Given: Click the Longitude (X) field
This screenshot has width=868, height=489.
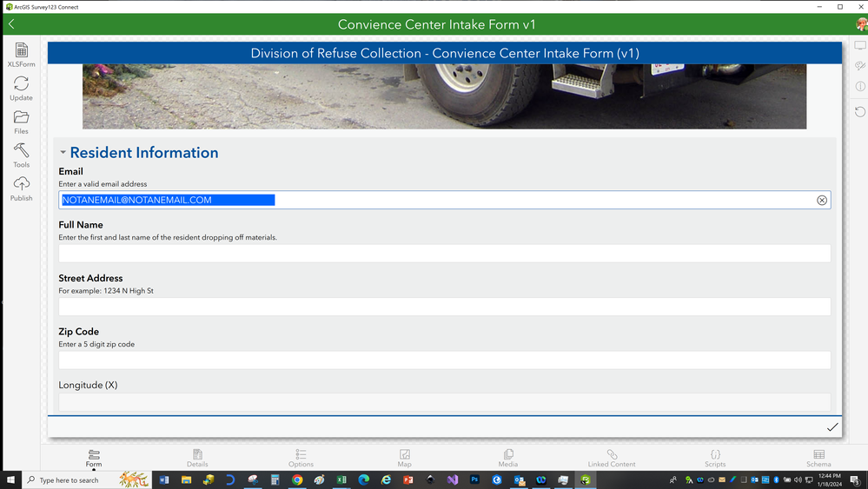Looking at the screenshot, I should coord(445,402).
